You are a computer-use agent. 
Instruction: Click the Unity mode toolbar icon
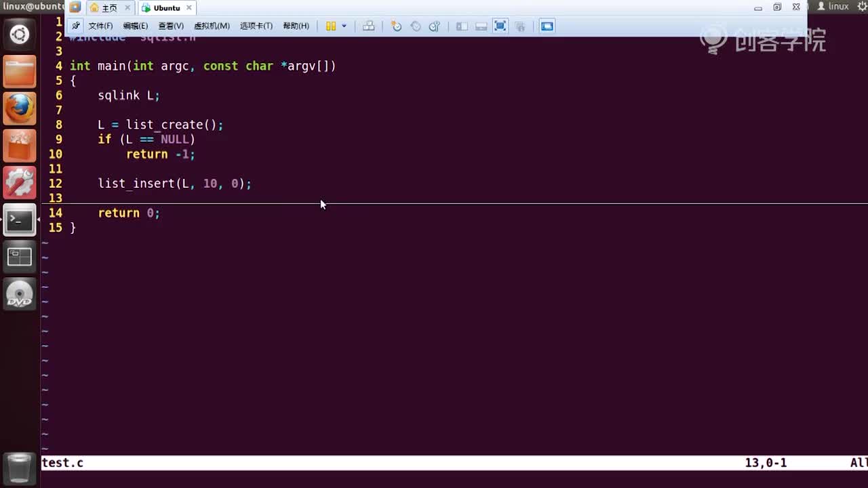(520, 26)
